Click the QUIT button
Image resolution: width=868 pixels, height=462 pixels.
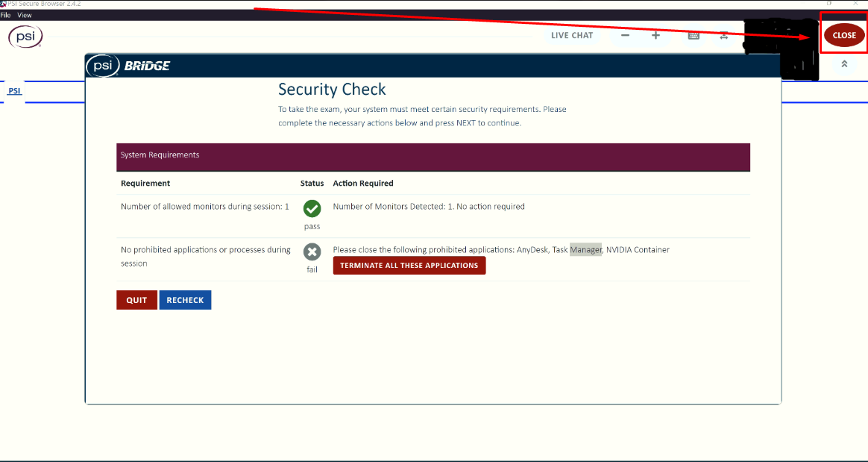pos(136,300)
